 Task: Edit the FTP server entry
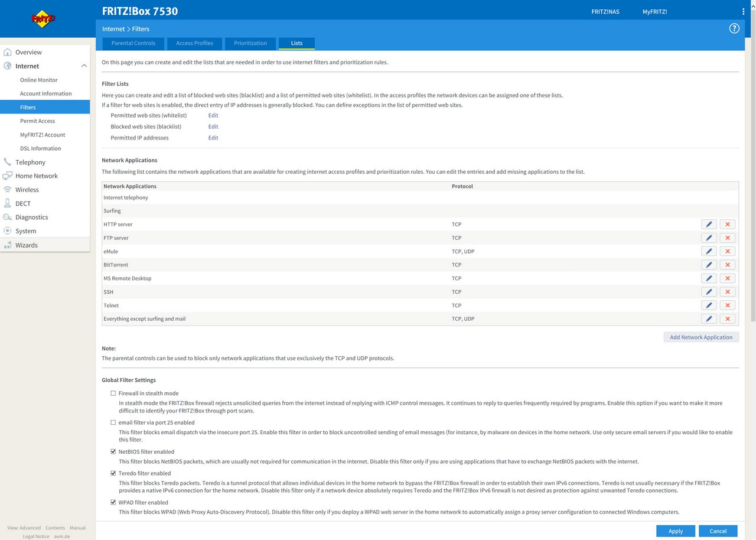pos(709,238)
